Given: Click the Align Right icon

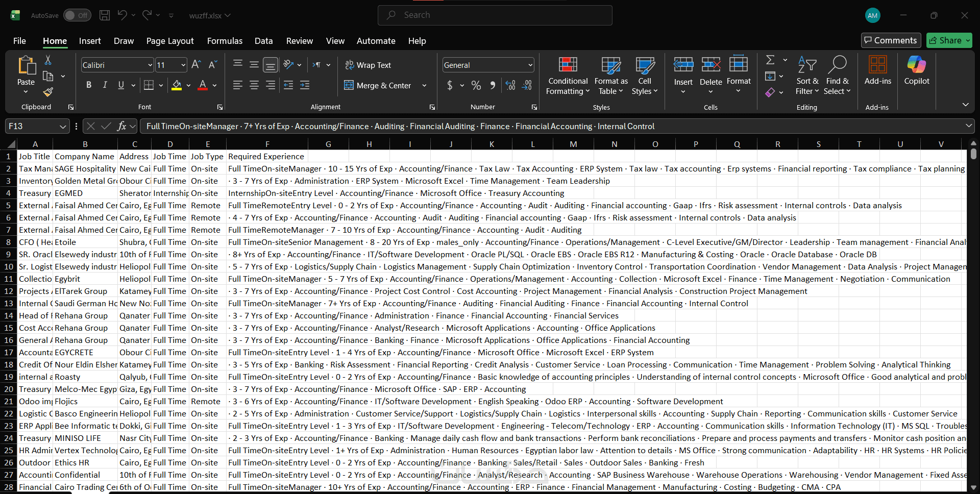Looking at the screenshot, I should click(271, 85).
